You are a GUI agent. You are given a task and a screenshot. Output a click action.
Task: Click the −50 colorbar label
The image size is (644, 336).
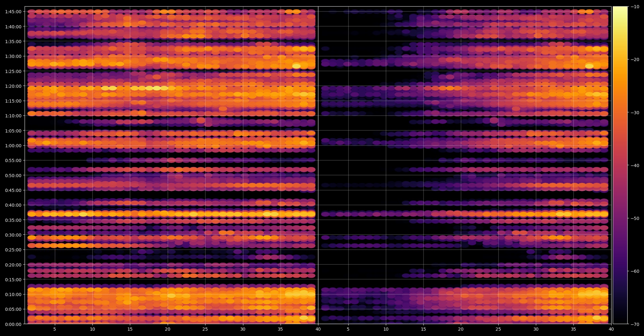coord(635,218)
